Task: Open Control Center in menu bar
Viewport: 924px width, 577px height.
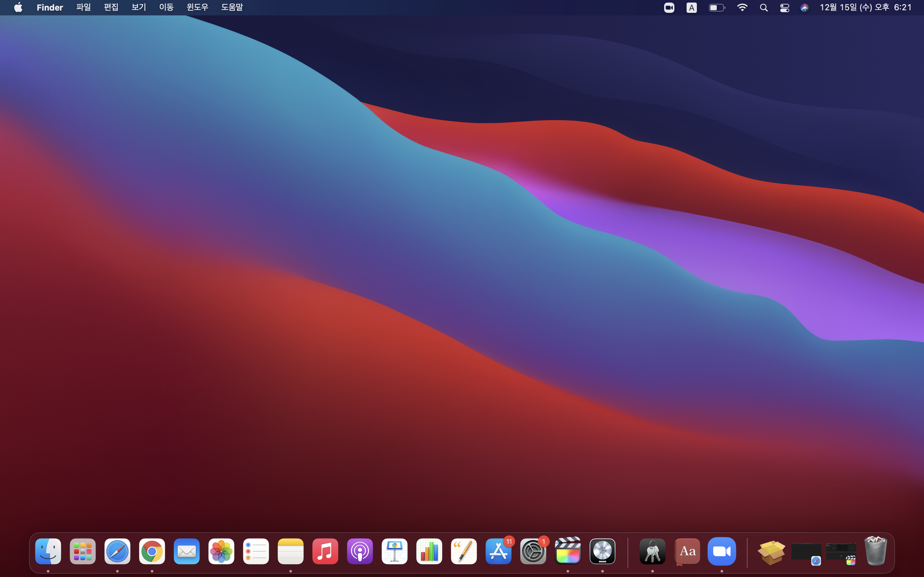Action: [784, 8]
